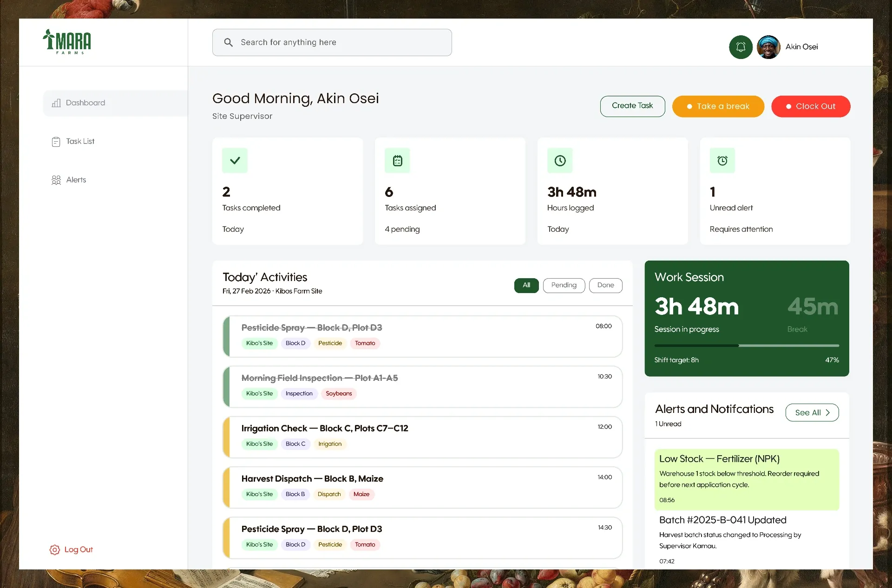Click the Log Out gear icon

[x=54, y=550]
